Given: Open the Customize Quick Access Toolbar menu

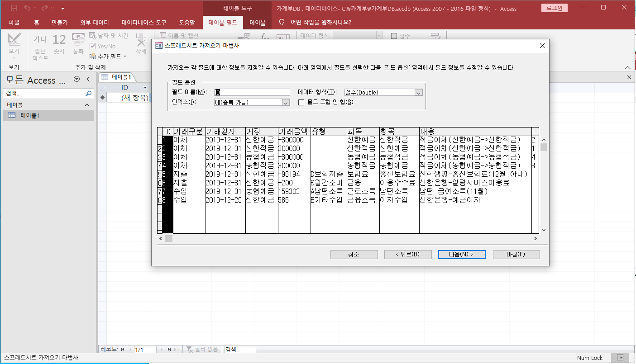Looking at the screenshot, I should point(62,8).
